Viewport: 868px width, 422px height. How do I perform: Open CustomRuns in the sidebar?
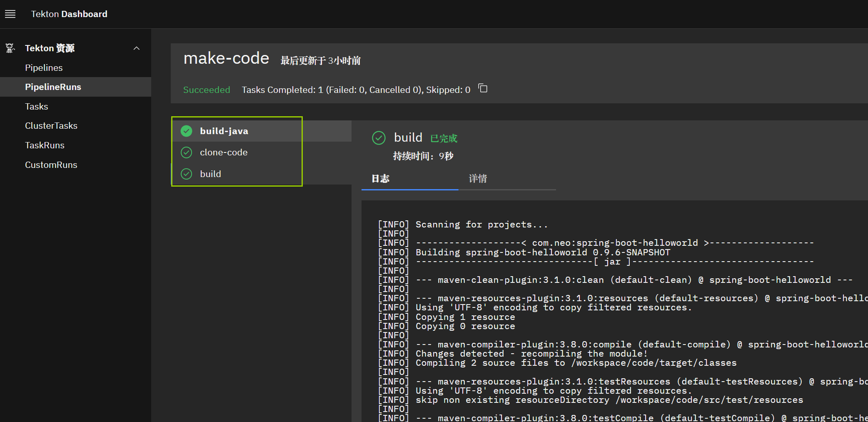pyautogui.click(x=75, y=165)
